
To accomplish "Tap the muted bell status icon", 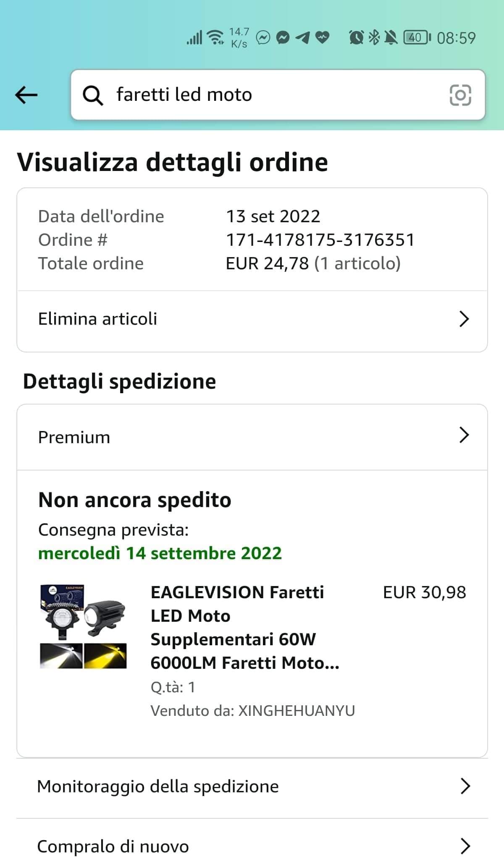I will [x=391, y=38].
